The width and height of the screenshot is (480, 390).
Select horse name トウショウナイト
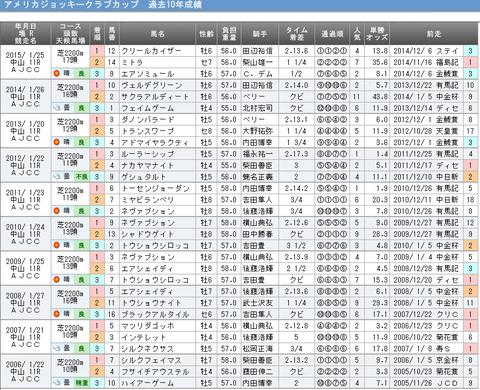pos(151,303)
